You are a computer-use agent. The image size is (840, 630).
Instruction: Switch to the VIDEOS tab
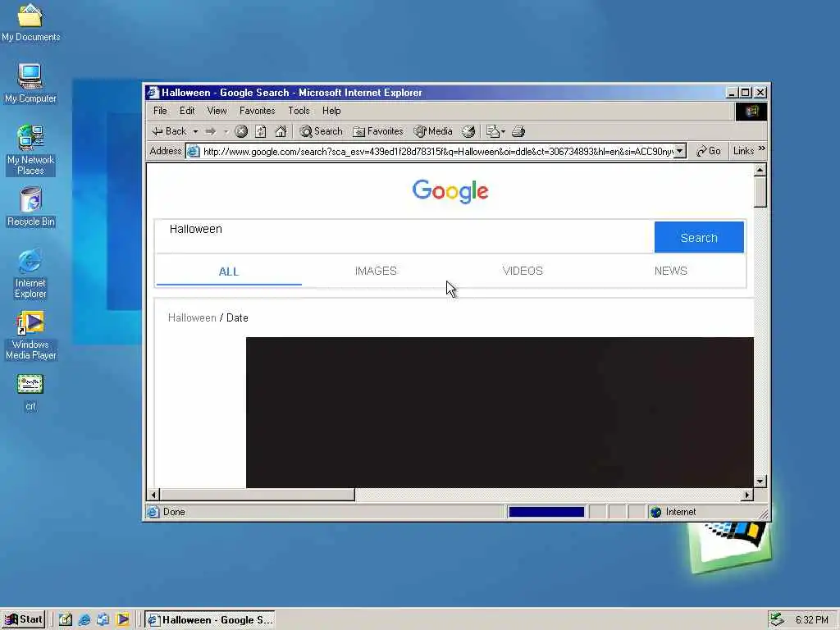pyautogui.click(x=523, y=271)
